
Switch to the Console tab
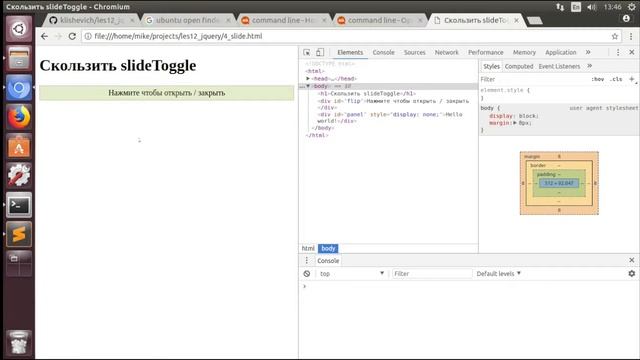pos(383,52)
